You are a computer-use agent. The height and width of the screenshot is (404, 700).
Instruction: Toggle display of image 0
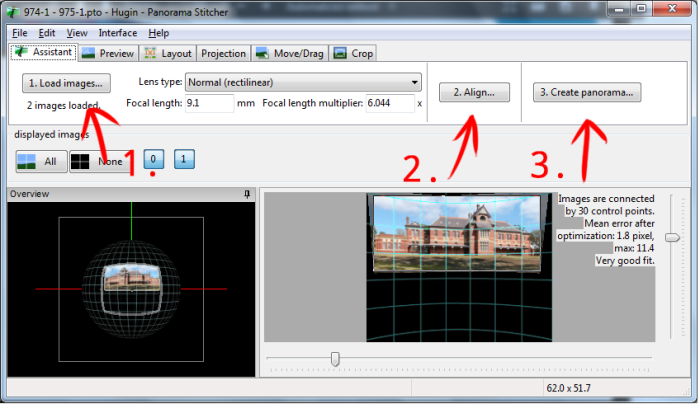pyautogui.click(x=154, y=159)
